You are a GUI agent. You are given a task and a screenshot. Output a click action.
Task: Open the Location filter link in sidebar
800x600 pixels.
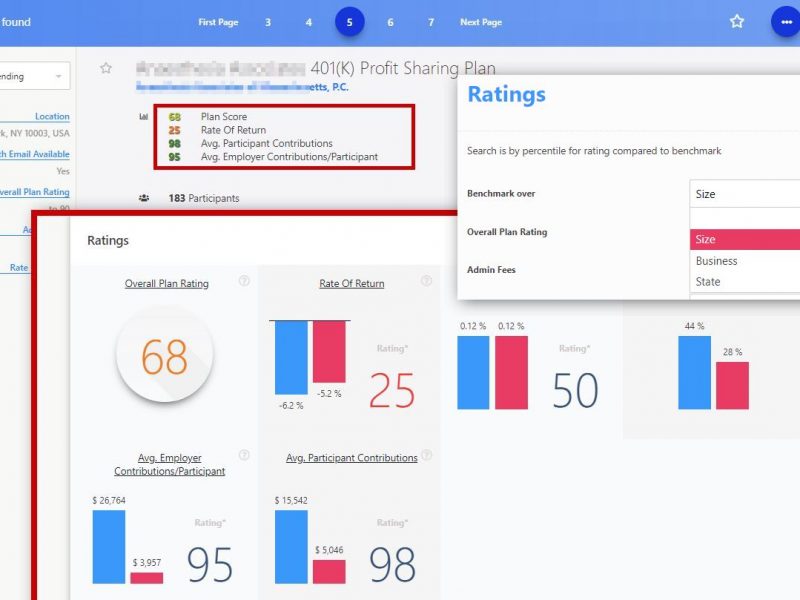pos(52,117)
